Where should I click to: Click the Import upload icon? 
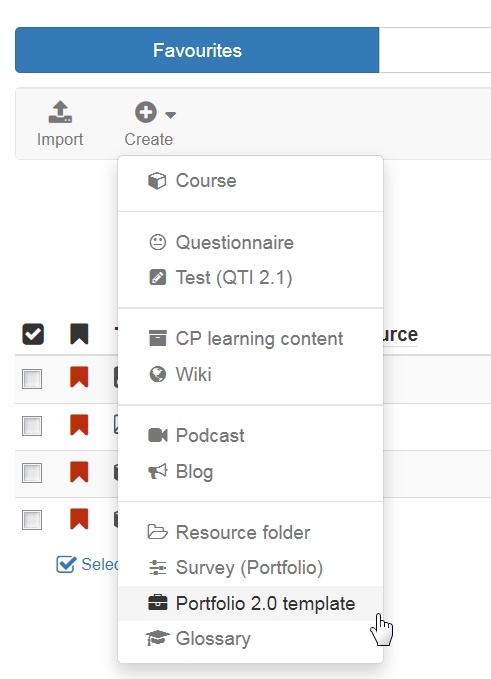click(x=60, y=112)
